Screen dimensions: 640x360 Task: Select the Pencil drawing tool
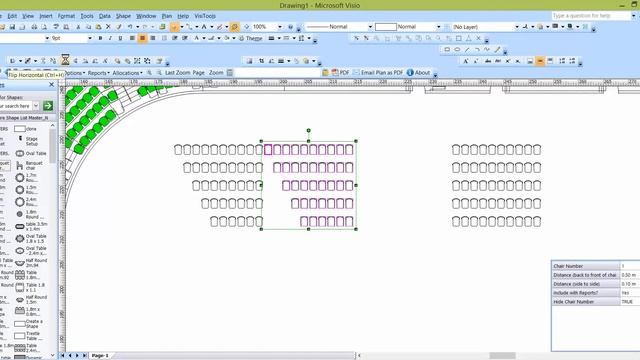(x=497, y=49)
